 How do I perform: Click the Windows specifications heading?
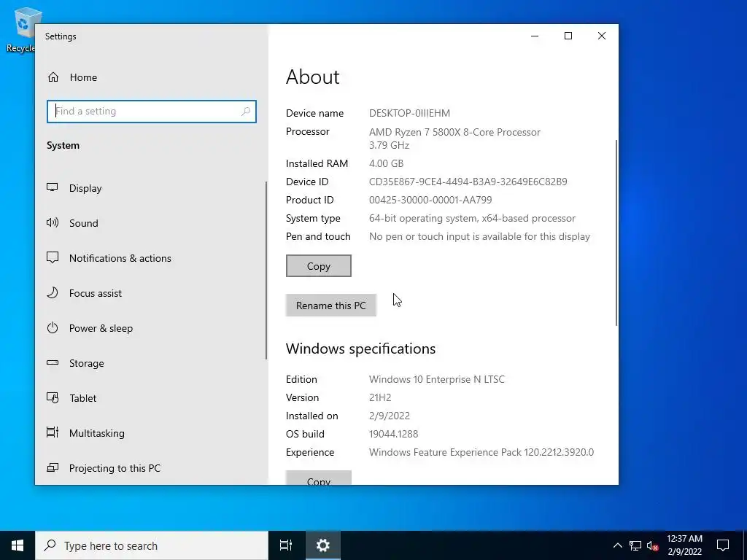coord(360,349)
